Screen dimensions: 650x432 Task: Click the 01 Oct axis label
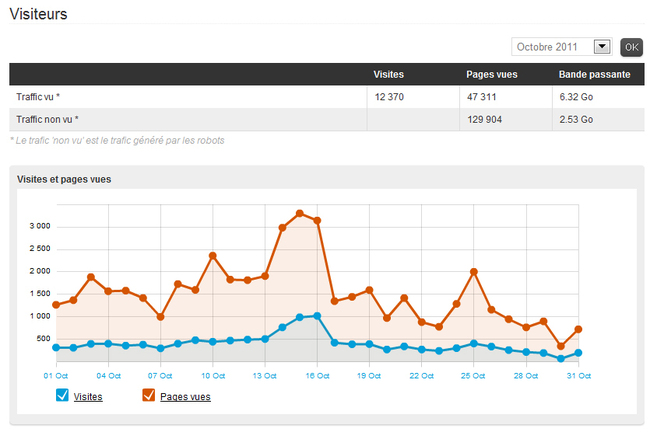click(x=56, y=376)
